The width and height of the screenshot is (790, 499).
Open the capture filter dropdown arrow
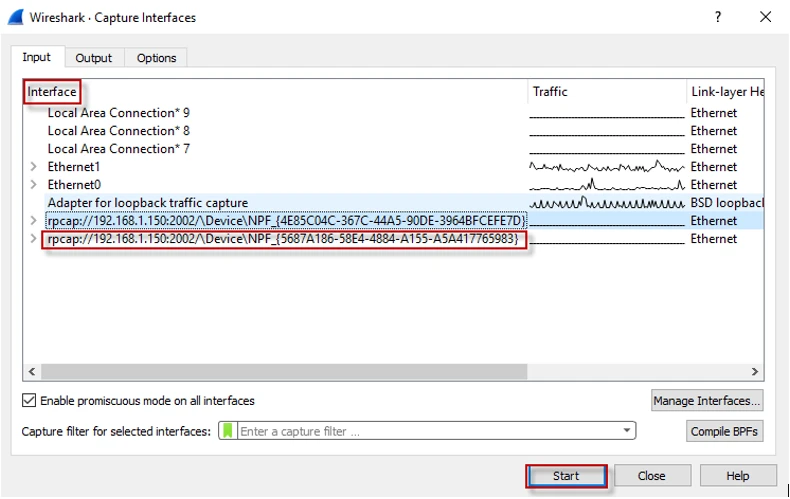(627, 431)
